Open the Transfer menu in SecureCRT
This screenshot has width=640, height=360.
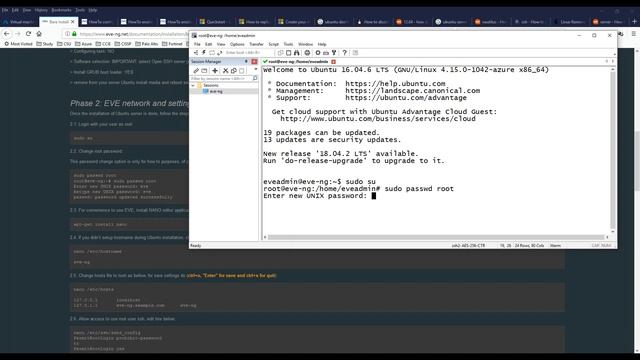click(256, 44)
